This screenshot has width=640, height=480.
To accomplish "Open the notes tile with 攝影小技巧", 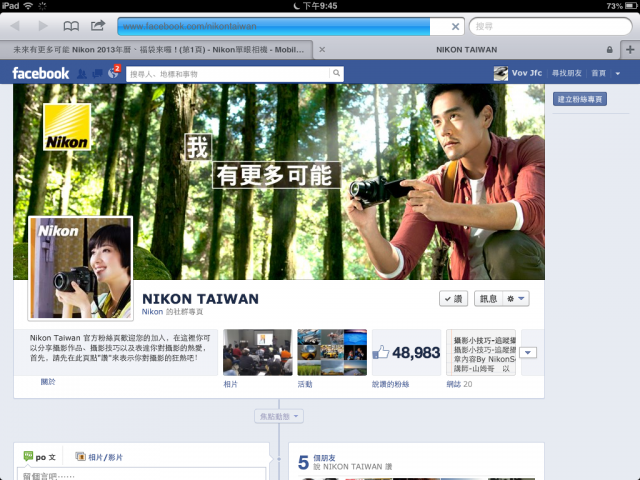I will [x=481, y=352].
